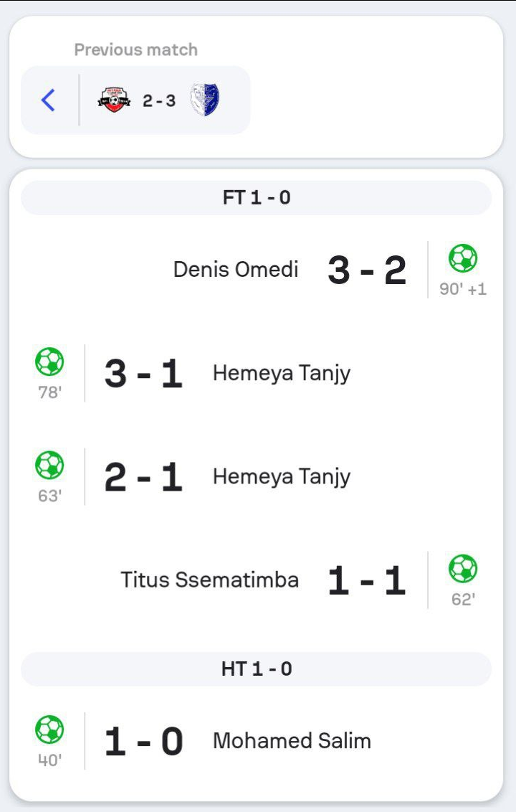Click the goal ball icon at 90' +1
Viewport: 516px width, 812px height.
pyautogui.click(x=463, y=258)
